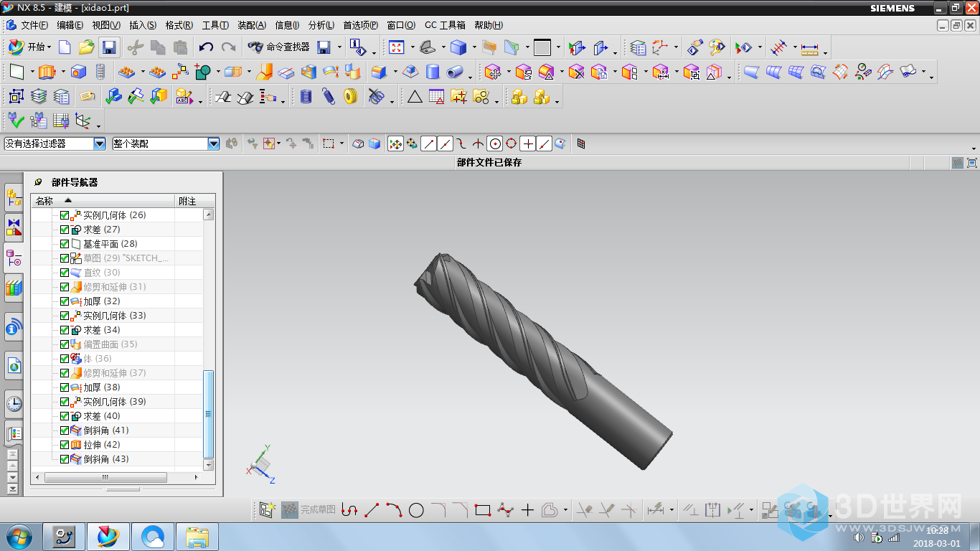Click the scissors Cut icon

(136, 47)
